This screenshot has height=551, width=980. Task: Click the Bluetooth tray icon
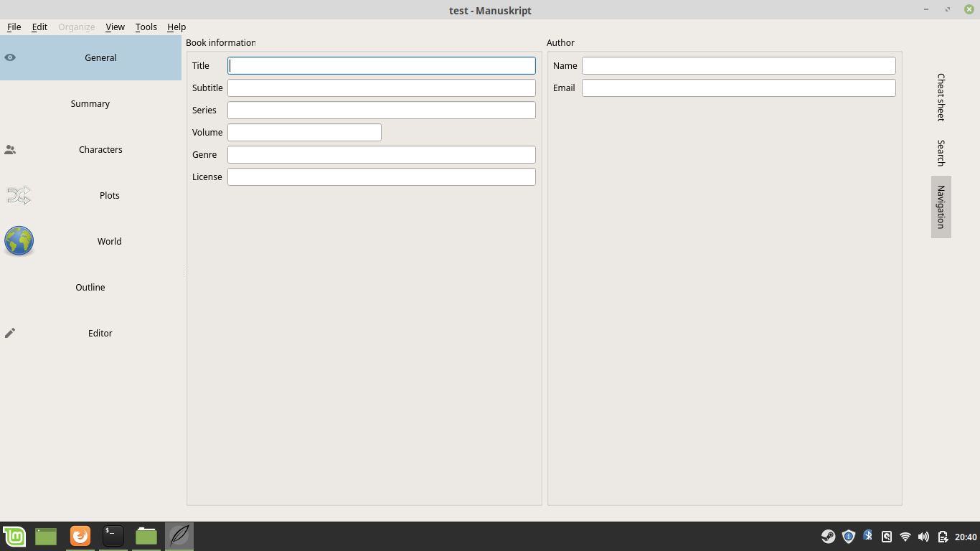click(x=867, y=536)
